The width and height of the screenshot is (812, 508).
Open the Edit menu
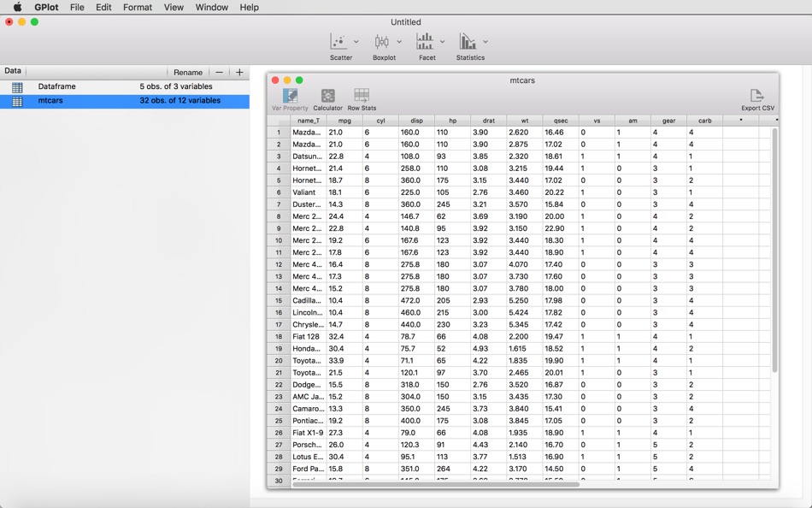click(x=103, y=7)
